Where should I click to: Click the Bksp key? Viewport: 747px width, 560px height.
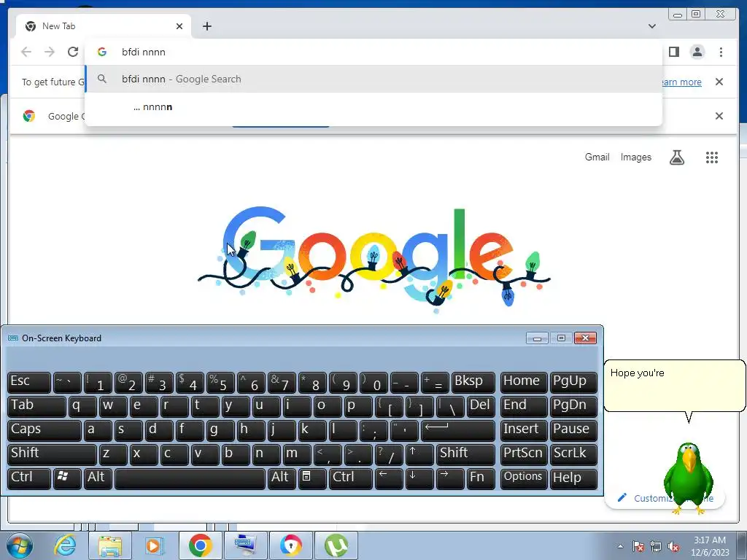pyautogui.click(x=473, y=382)
